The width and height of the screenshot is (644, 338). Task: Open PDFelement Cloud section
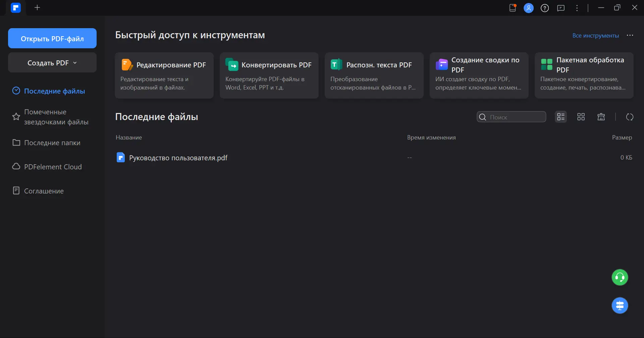(x=53, y=167)
